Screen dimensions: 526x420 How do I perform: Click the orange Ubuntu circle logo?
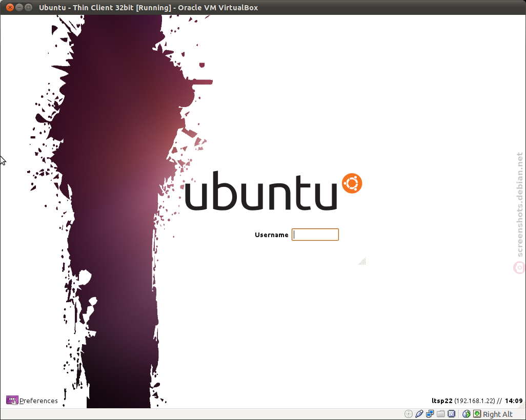(352, 183)
